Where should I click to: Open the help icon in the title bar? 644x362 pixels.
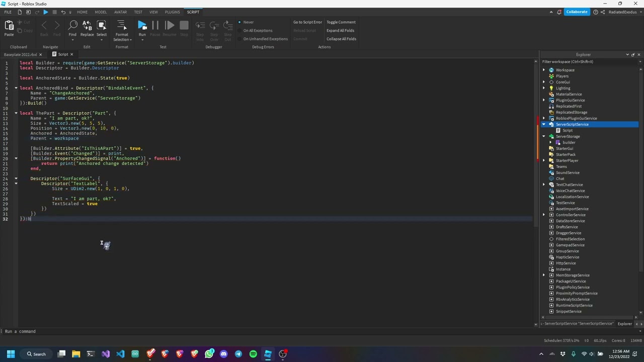[x=596, y=12]
